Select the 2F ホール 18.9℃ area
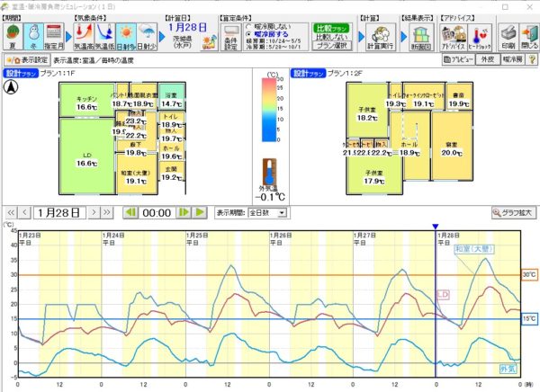Screen dimensions: 540x392 (x=409, y=146)
